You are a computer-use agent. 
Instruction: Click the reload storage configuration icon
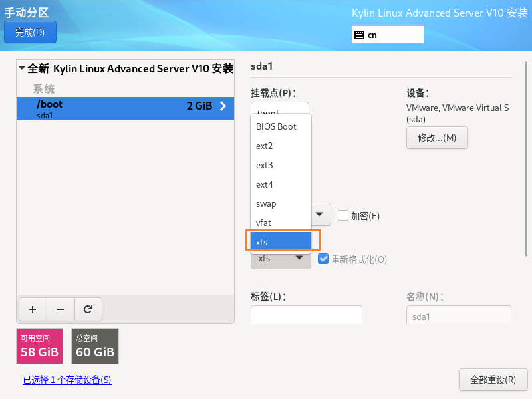coord(88,309)
